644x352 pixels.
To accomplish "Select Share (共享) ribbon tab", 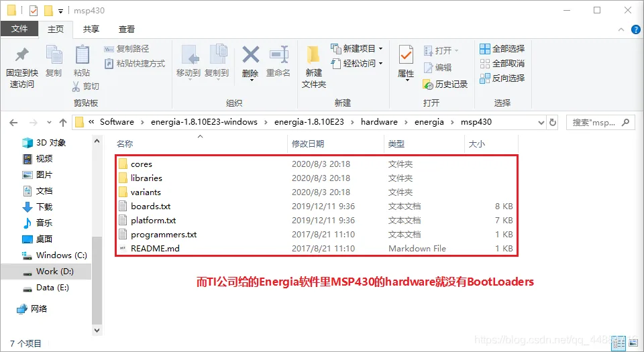I will pos(91,29).
